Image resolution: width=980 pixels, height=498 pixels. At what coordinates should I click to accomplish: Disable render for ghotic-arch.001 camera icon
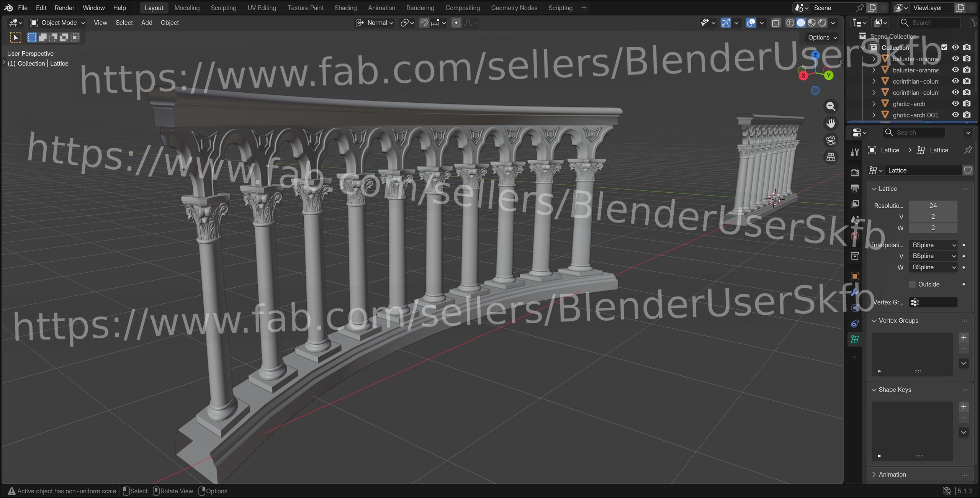967,115
